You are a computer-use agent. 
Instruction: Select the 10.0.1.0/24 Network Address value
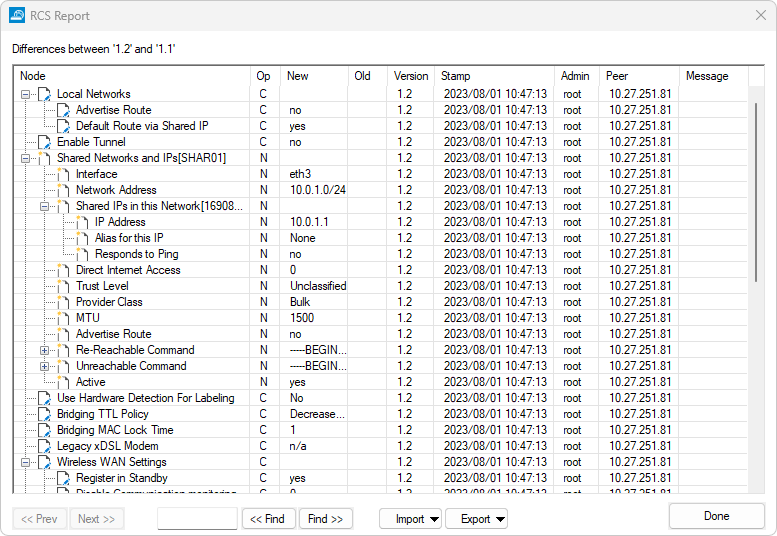pos(318,190)
